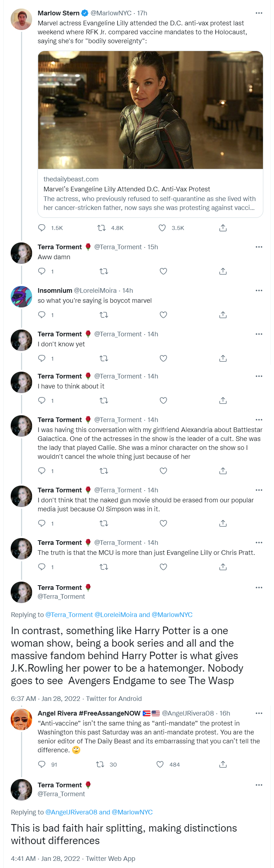Retweet Marlow Stern's tweet showing 4.8K retweets

pyautogui.click(x=102, y=228)
